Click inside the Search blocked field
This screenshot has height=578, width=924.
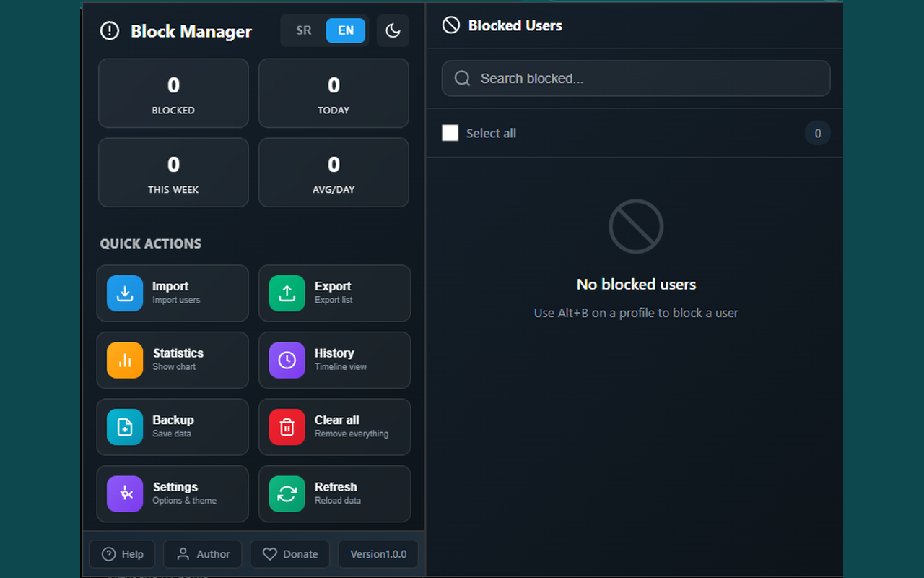635,78
